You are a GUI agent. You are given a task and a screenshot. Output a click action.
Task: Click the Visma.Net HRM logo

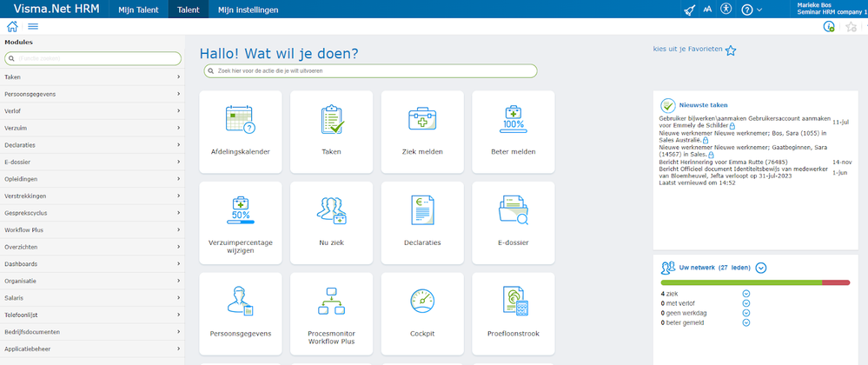point(56,9)
